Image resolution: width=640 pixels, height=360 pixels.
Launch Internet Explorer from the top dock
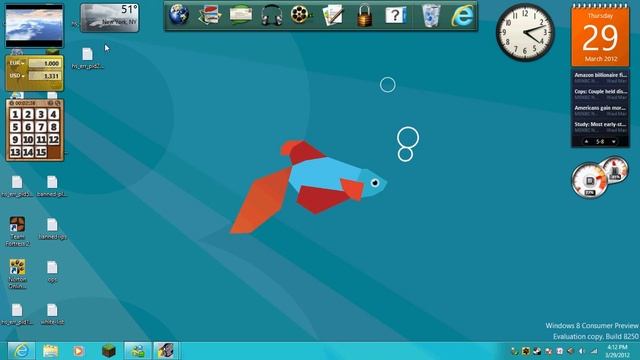[462, 16]
